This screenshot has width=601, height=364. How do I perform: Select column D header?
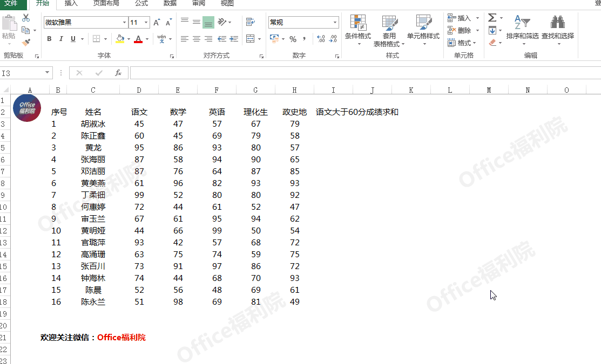[x=139, y=90]
